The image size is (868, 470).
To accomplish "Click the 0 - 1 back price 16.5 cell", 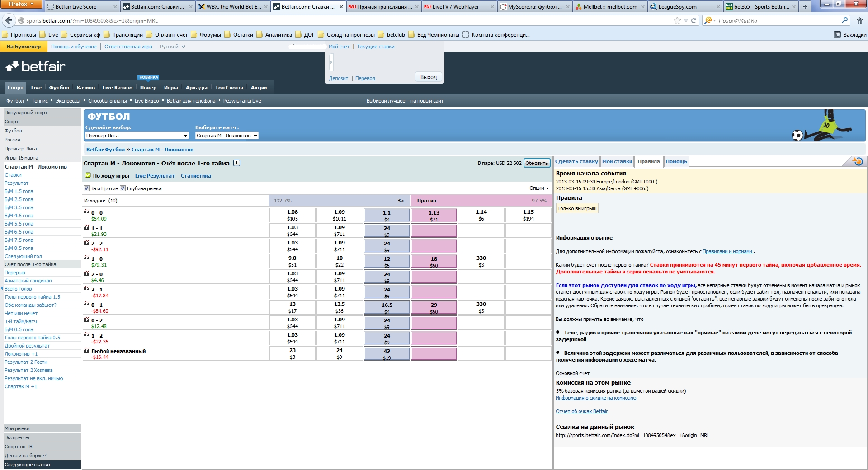I will 387,307.
